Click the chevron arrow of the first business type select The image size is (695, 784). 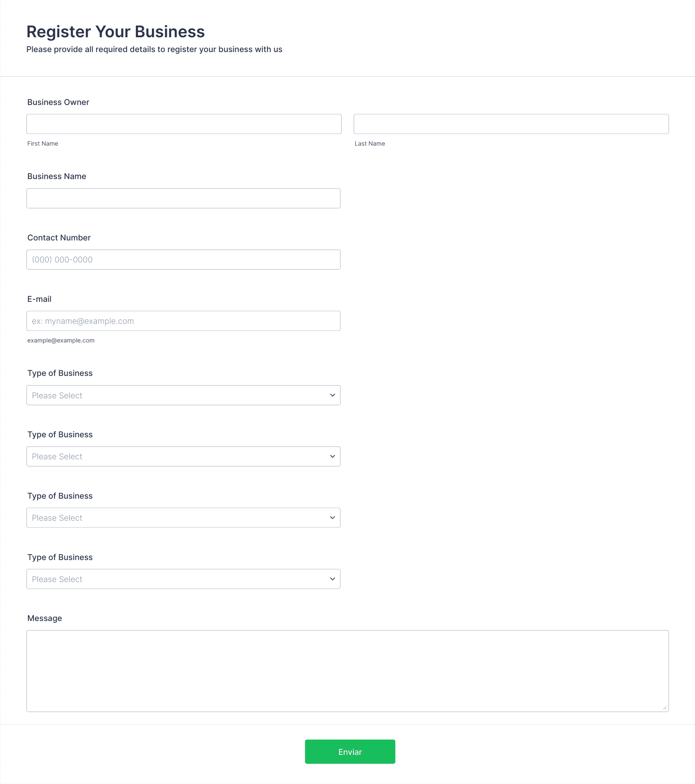(332, 395)
